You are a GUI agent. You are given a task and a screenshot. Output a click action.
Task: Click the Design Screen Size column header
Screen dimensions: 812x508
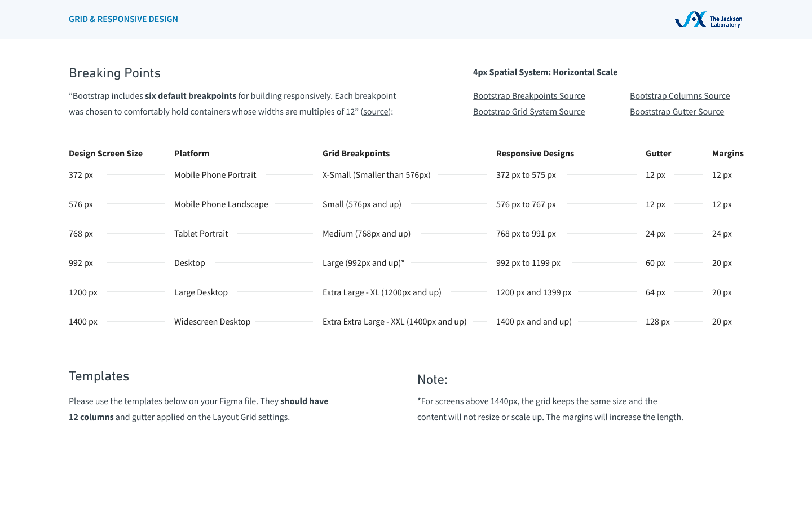coord(105,154)
